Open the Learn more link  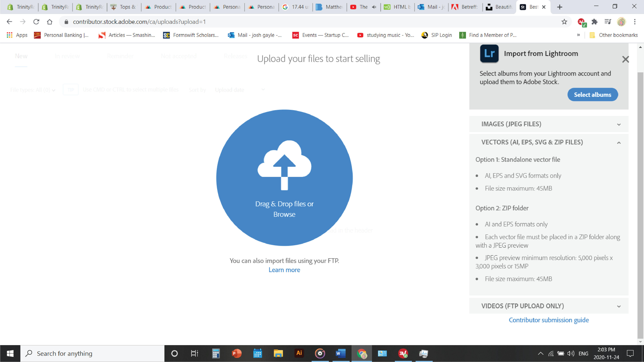click(x=284, y=270)
